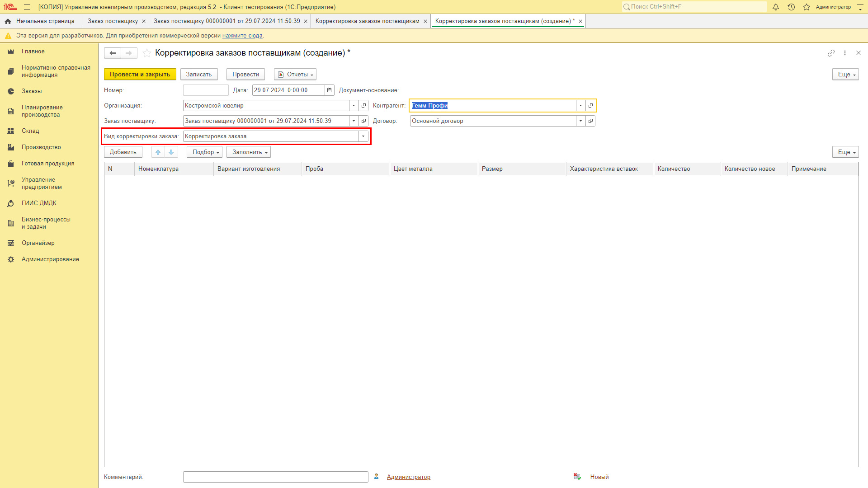The image size is (868, 488).
Task: Click the Номенклатура column header
Action: (x=174, y=169)
